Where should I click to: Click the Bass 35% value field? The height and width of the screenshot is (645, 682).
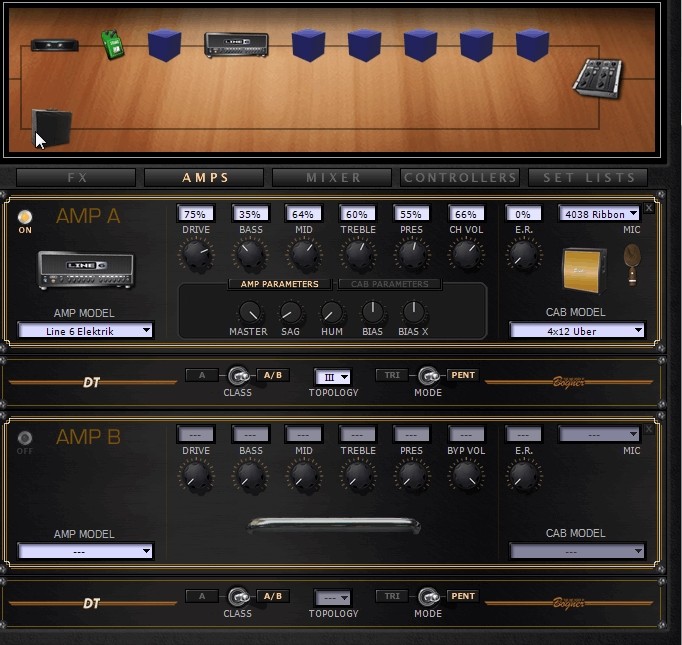pos(251,214)
